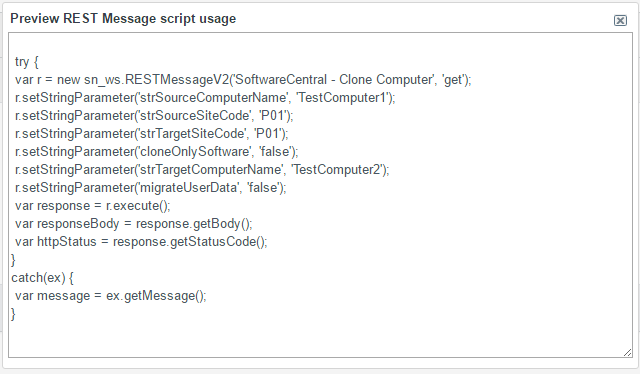The width and height of the screenshot is (640, 374).
Task: Click the 'r.execute()' call text
Action: tap(138, 205)
